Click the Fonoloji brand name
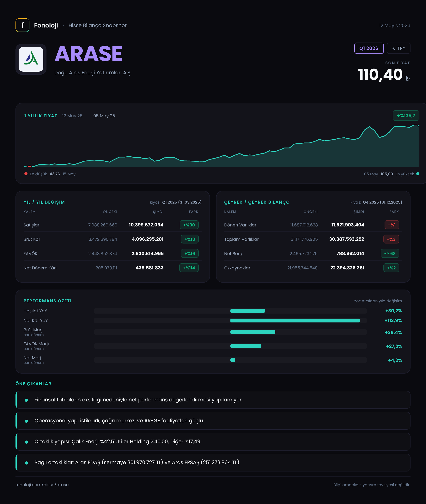 coord(46,25)
